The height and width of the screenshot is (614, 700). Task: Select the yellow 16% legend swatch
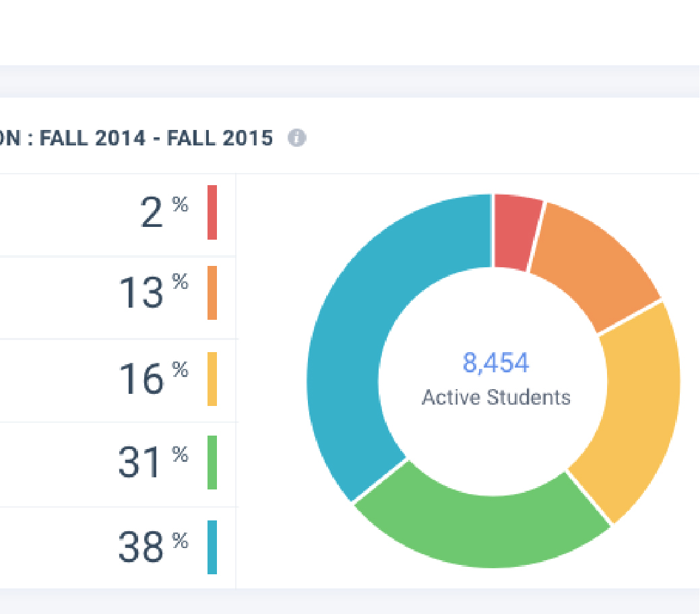point(212,379)
